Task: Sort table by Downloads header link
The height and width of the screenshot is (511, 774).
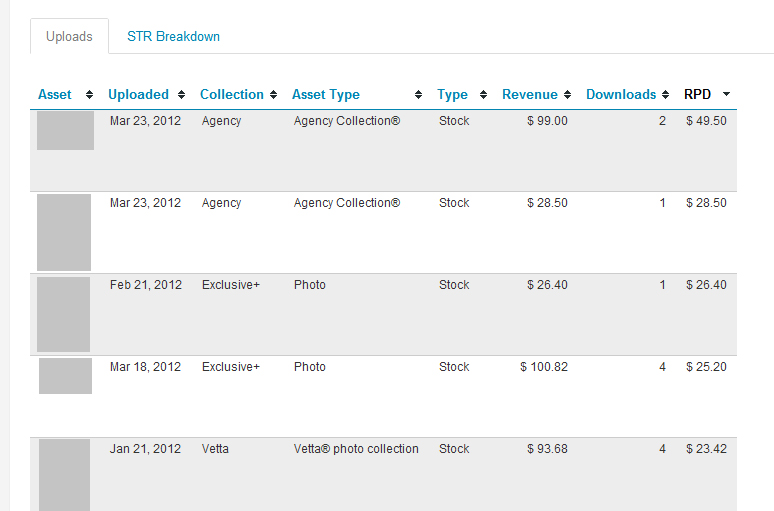Action: tap(621, 94)
